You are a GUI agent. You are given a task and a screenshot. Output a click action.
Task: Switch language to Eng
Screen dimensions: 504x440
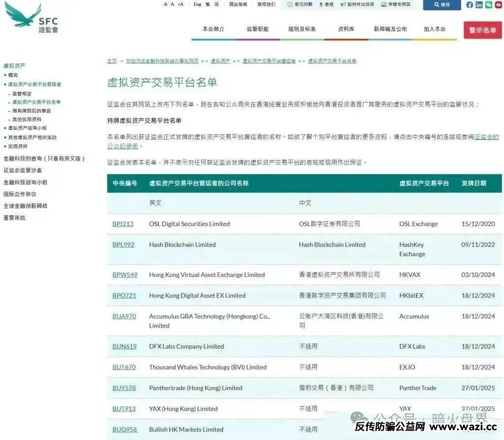(197, 4)
